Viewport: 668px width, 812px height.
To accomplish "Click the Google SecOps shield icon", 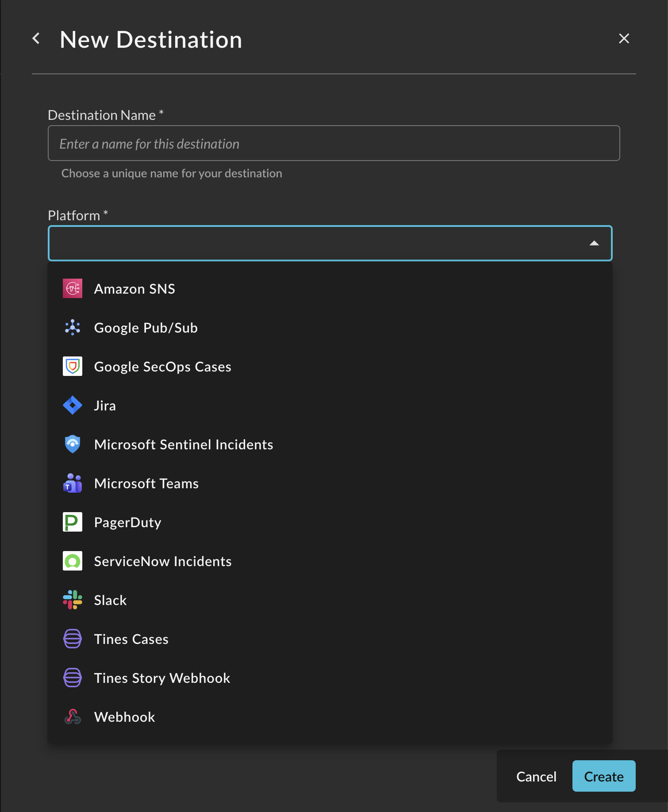I will [x=73, y=367].
